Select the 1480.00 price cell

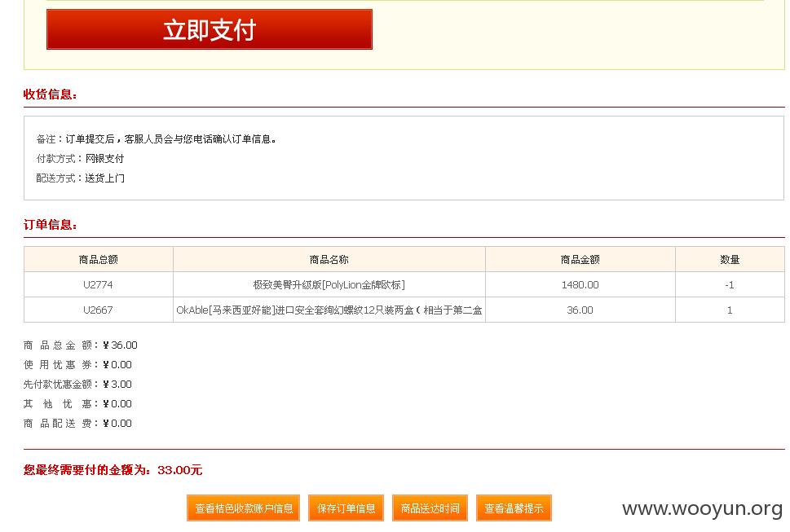click(580, 285)
